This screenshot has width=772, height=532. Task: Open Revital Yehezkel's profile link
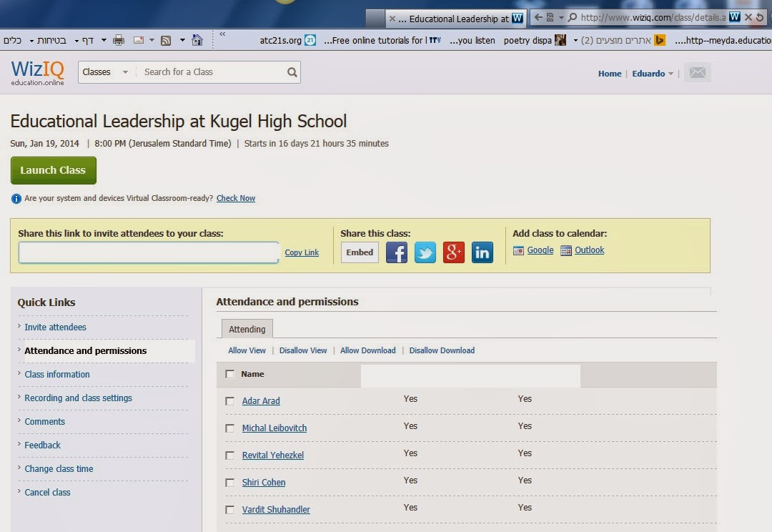pos(273,455)
